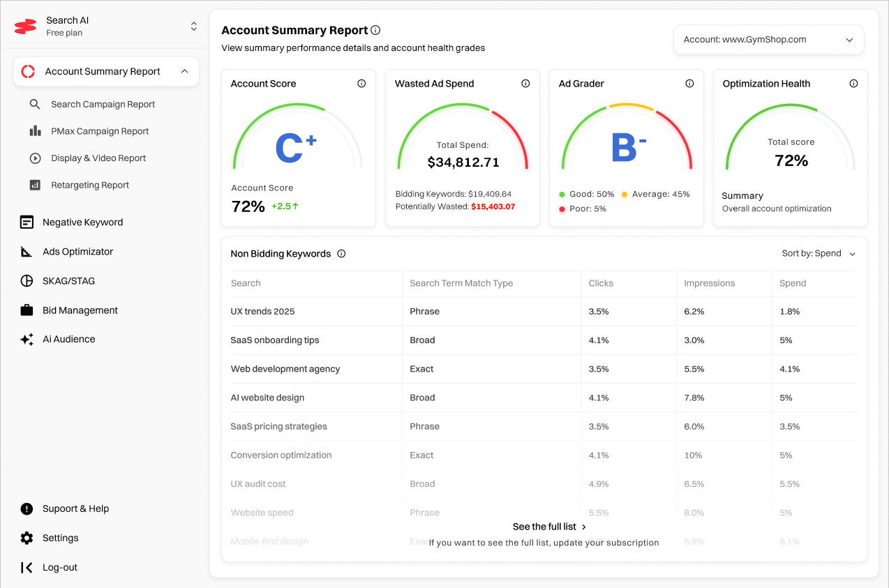Select the UX trends 2025 keyword row
The width and height of the screenshot is (889, 588).
click(263, 312)
